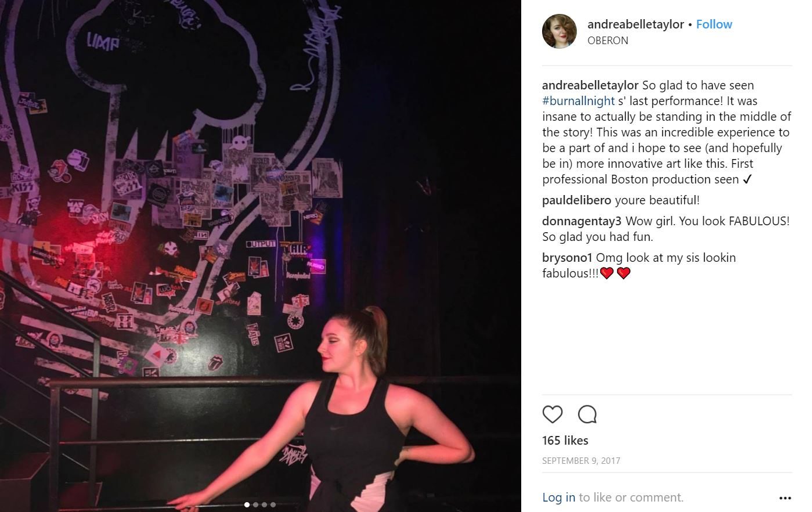View the 165 likes list
This screenshot has height=512, width=812.
(x=565, y=441)
